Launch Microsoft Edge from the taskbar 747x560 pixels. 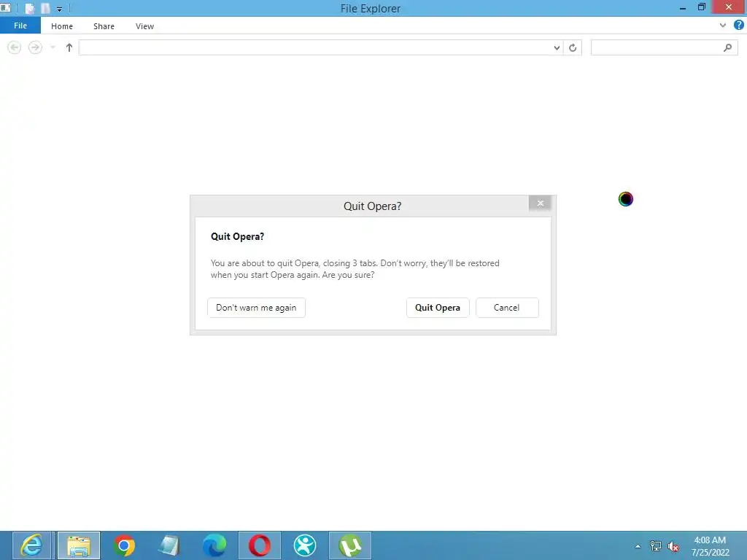214,545
